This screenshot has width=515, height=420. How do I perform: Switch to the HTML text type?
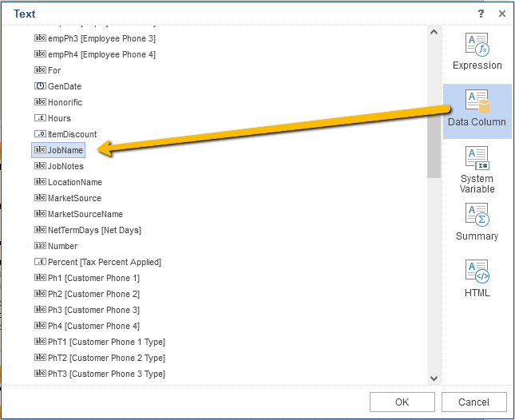click(477, 271)
